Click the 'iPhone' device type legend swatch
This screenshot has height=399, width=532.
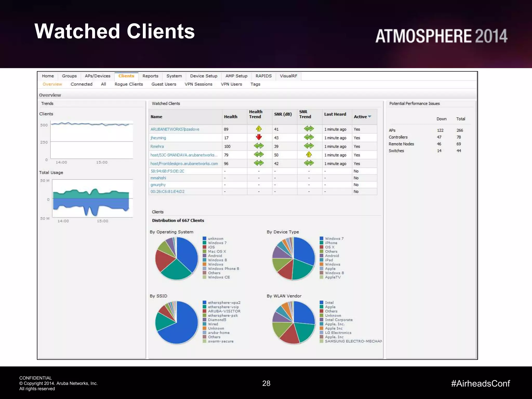(x=322, y=243)
